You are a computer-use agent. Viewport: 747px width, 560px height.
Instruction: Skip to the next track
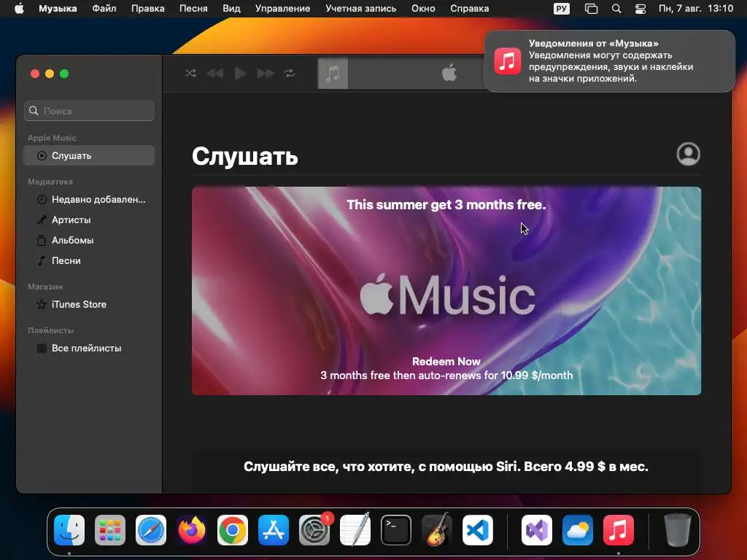click(266, 74)
